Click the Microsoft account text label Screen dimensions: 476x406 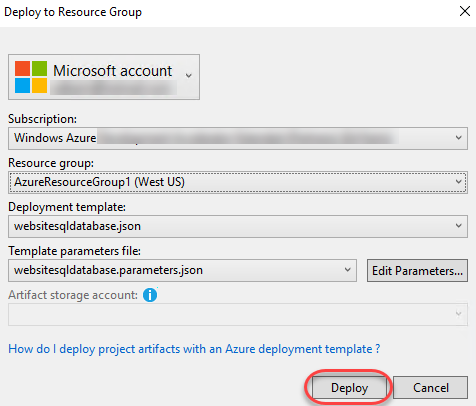click(113, 71)
